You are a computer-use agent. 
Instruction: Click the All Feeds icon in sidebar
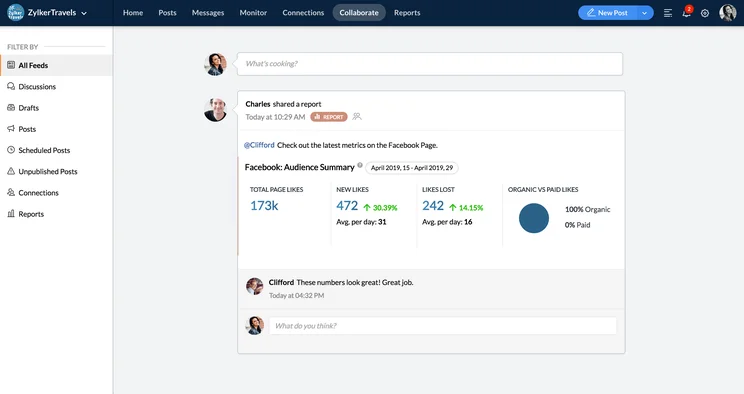tap(11, 65)
